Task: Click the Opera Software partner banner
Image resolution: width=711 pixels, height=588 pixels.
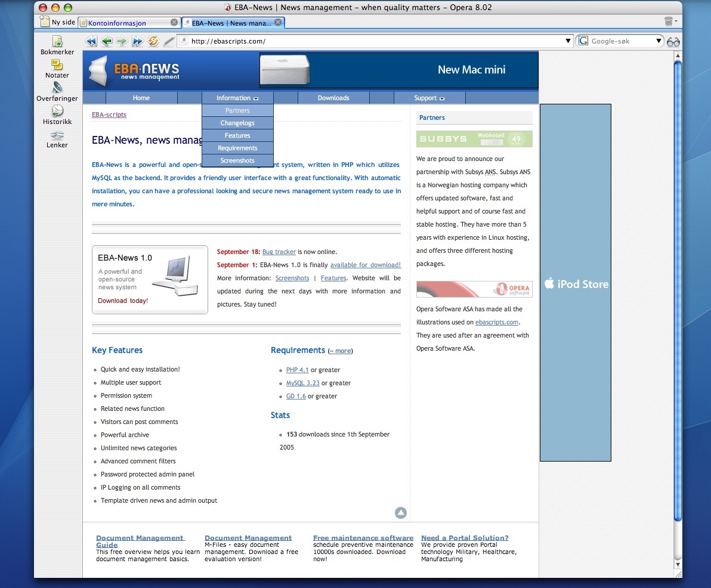Action: click(474, 289)
